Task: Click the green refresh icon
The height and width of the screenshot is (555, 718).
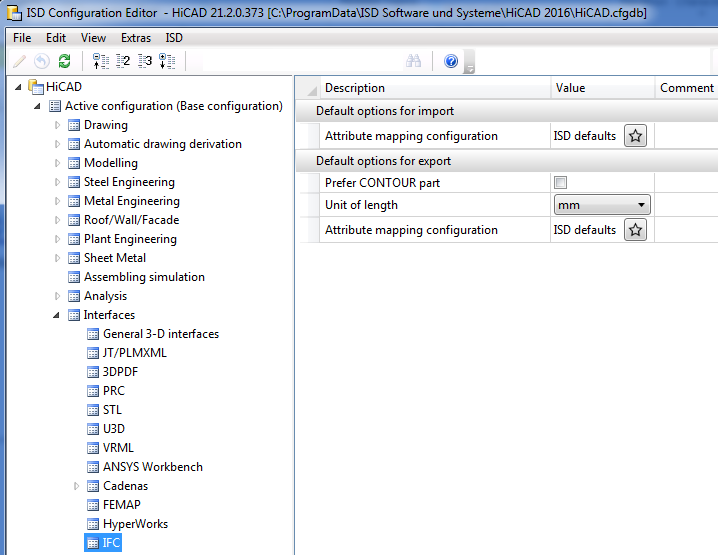Action: 65,61
